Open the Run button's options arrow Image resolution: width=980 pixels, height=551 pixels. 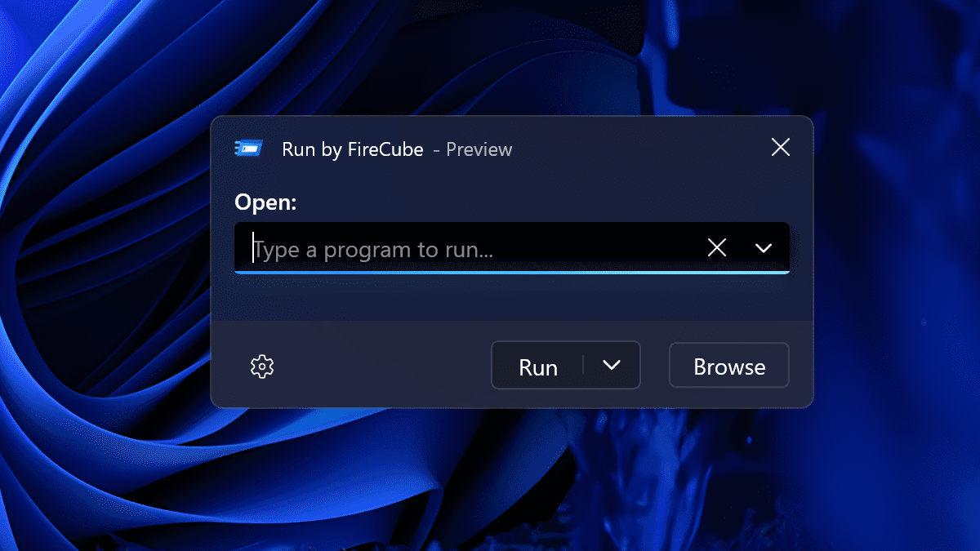(x=612, y=365)
